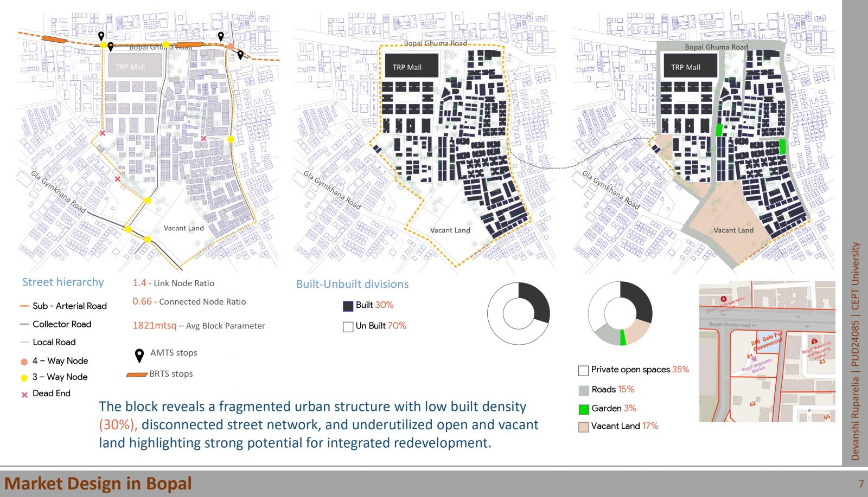Click the dead end cross nearest Gla Gymkhana Road

pos(118,179)
